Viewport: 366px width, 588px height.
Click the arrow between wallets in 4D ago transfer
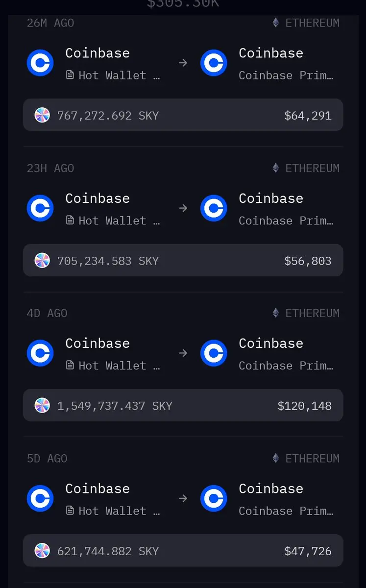click(x=183, y=353)
